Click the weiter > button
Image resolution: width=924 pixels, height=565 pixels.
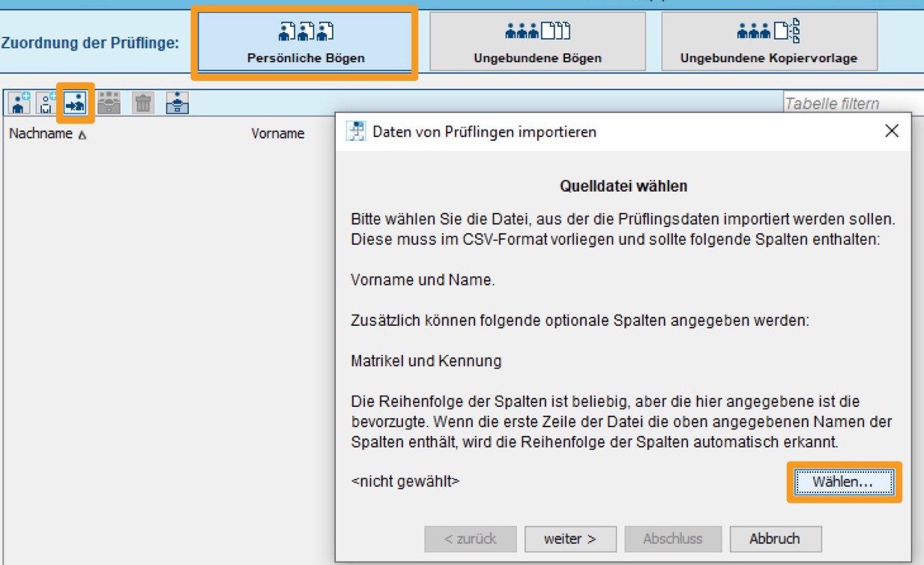(x=570, y=539)
